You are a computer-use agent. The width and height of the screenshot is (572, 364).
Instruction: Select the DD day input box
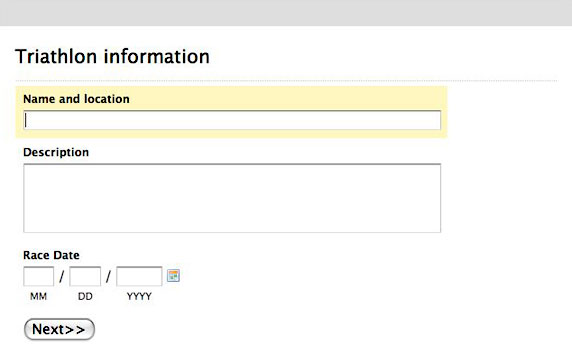coord(85,276)
